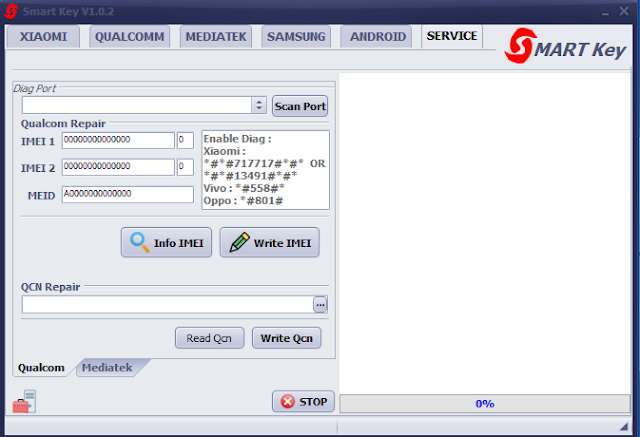Click the Scan Port button

[300, 106]
